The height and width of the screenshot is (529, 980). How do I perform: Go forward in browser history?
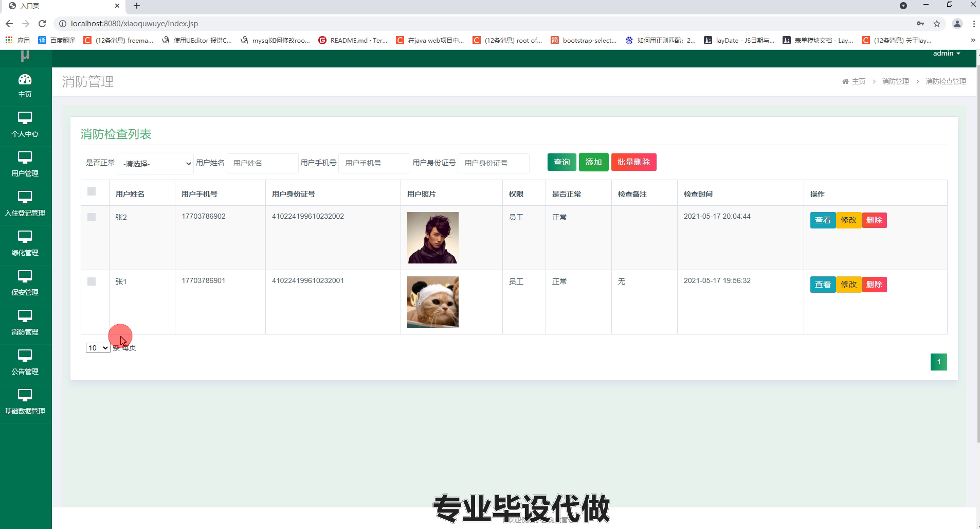tap(26, 24)
